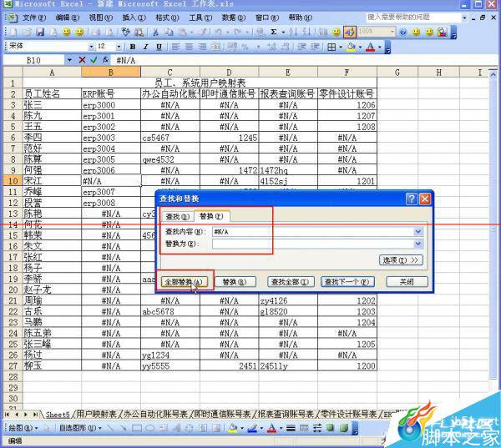
Task: Open the Zoom 100% dropdown
Action: coord(392,32)
